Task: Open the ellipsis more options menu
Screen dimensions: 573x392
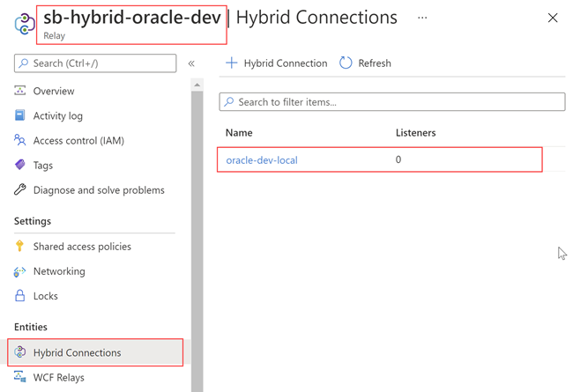Action: pos(422,18)
